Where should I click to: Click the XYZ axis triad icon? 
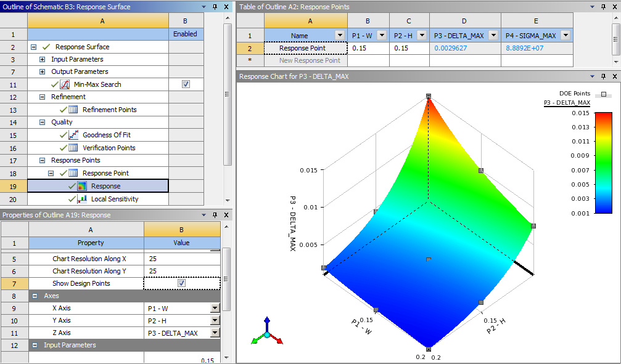(267, 332)
